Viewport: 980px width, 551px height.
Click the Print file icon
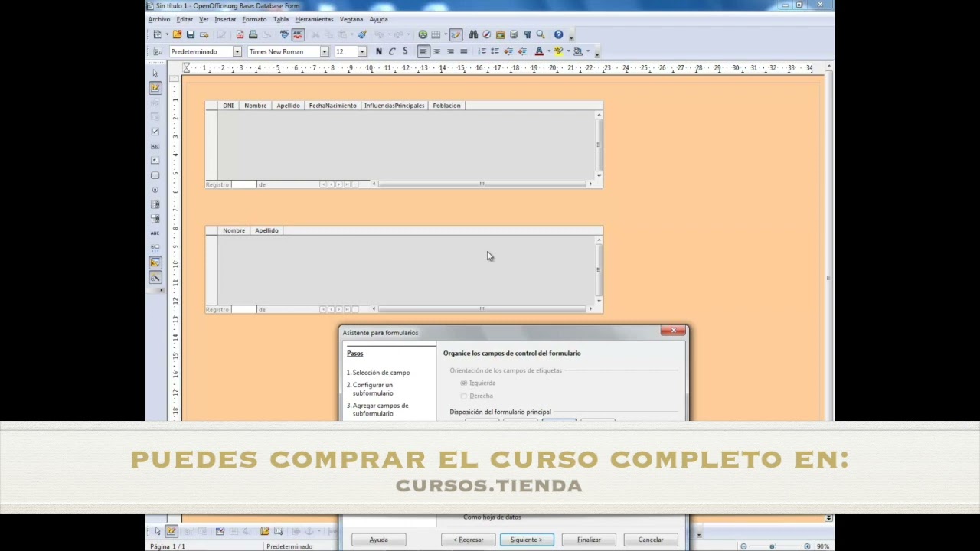click(253, 34)
